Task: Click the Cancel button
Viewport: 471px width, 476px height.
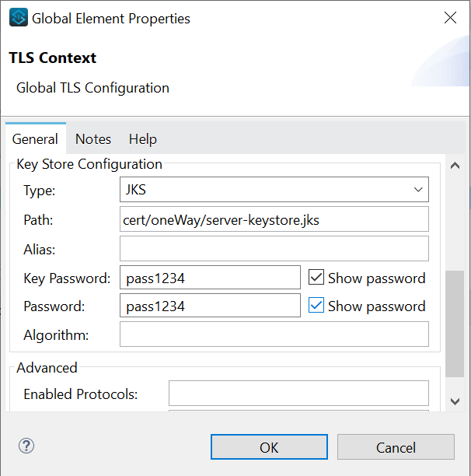Action: pos(396,447)
